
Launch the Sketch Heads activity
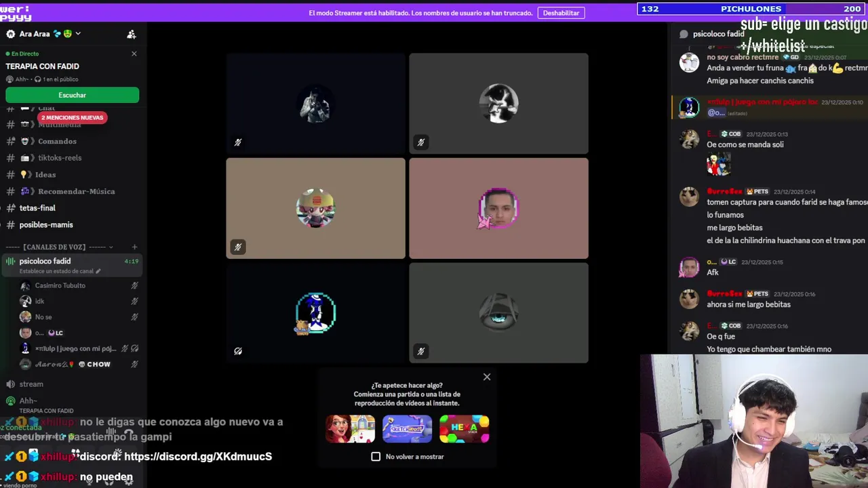407,429
